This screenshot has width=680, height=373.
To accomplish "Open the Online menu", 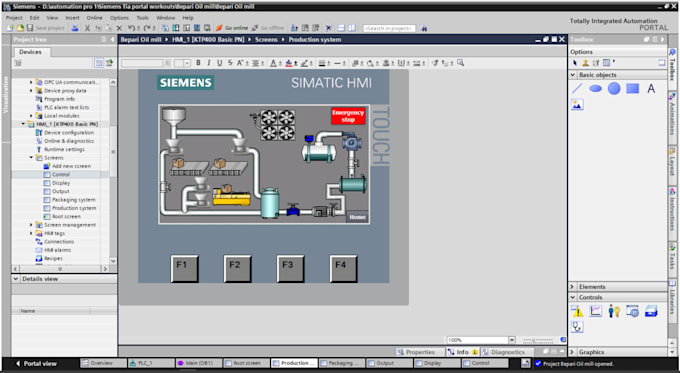I will tap(94, 18).
